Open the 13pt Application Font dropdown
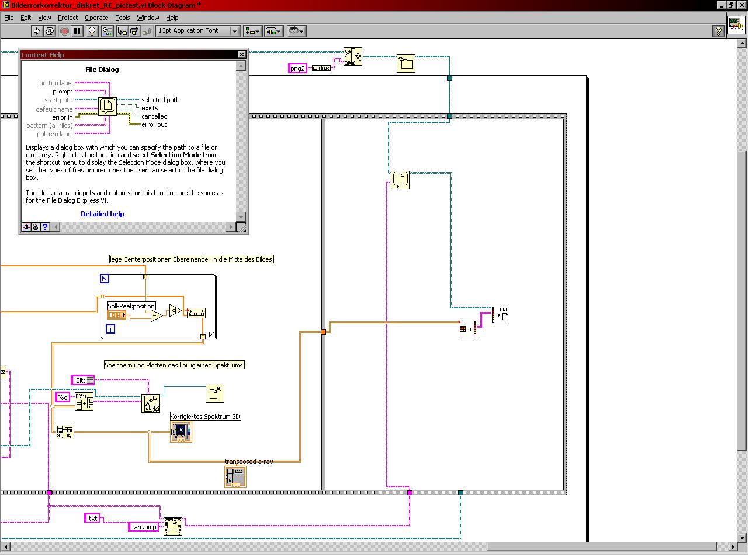Image resolution: width=756 pixels, height=555 pixels. point(198,31)
